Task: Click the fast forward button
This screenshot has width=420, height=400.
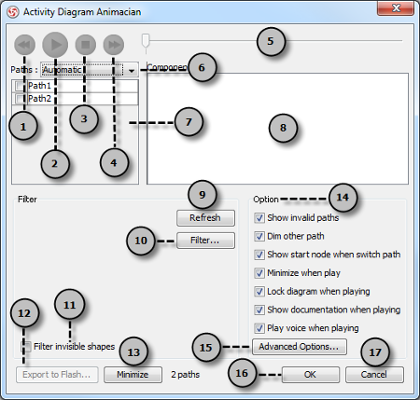Action: [114, 45]
